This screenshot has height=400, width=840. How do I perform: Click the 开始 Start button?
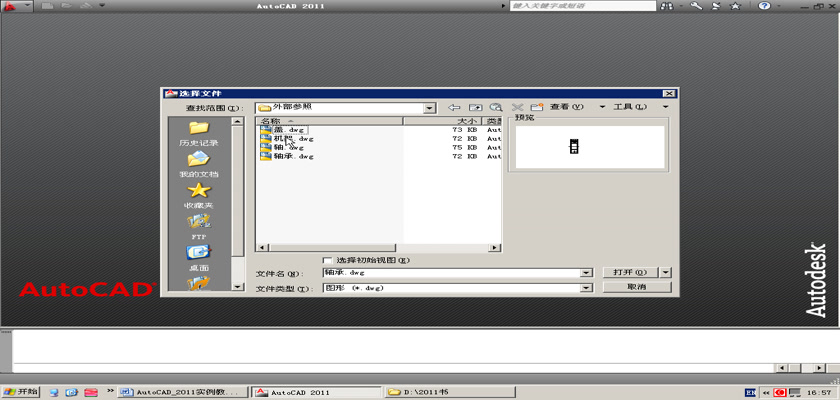pyautogui.click(x=20, y=393)
